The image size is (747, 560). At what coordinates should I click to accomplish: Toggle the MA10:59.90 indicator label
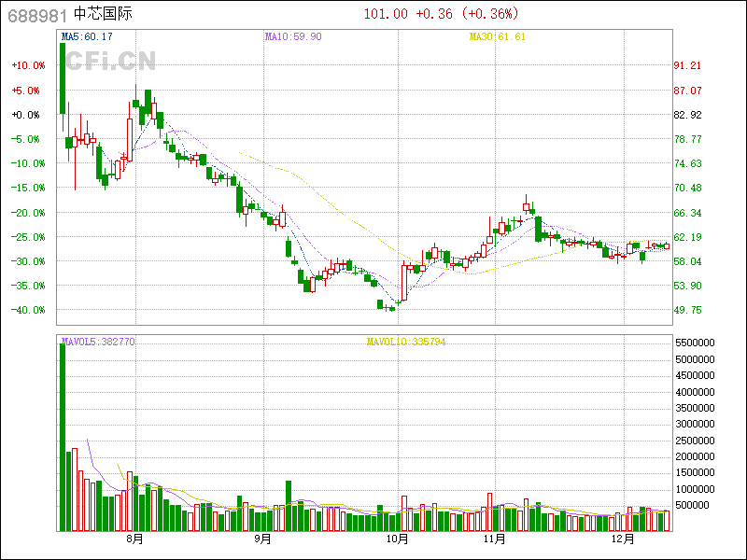[x=292, y=36]
